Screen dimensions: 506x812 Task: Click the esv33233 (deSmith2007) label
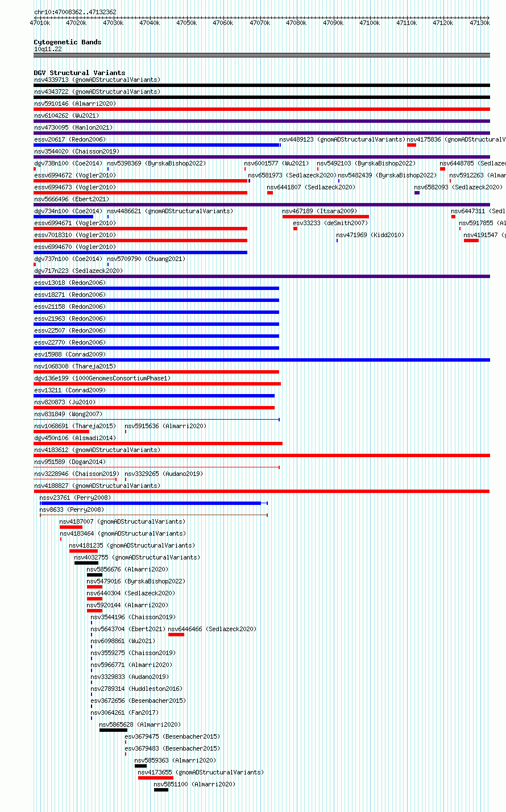pos(330,223)
